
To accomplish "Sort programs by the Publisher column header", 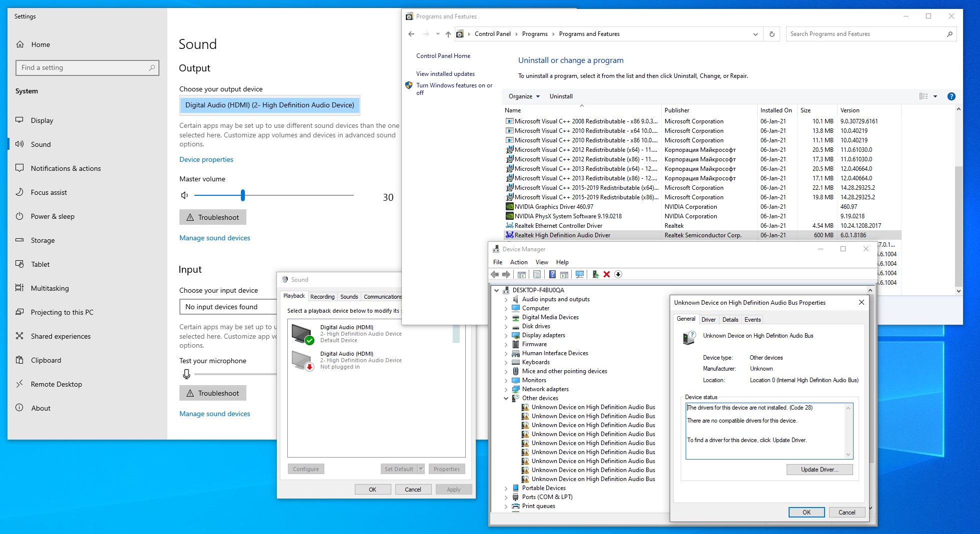I will pos(709,110).
